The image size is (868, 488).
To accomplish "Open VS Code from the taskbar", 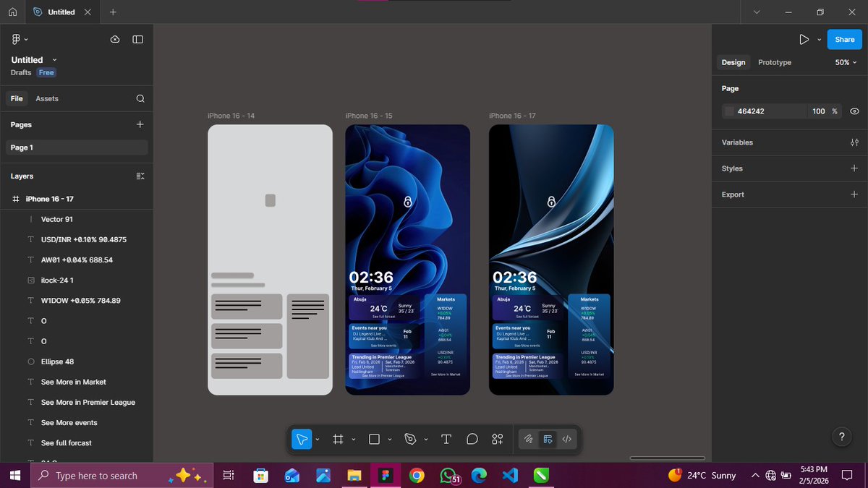I will [509, 475].
